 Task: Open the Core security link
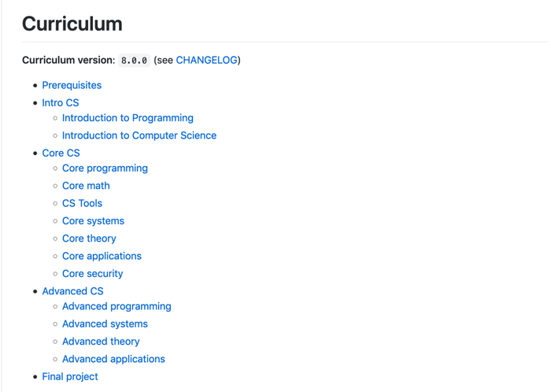(x=92, y=274)
